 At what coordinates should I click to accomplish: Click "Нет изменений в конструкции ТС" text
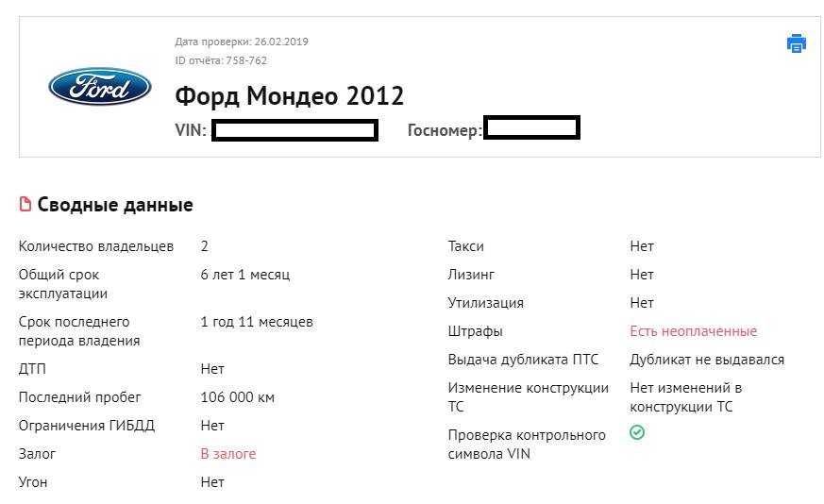point(685,397)
